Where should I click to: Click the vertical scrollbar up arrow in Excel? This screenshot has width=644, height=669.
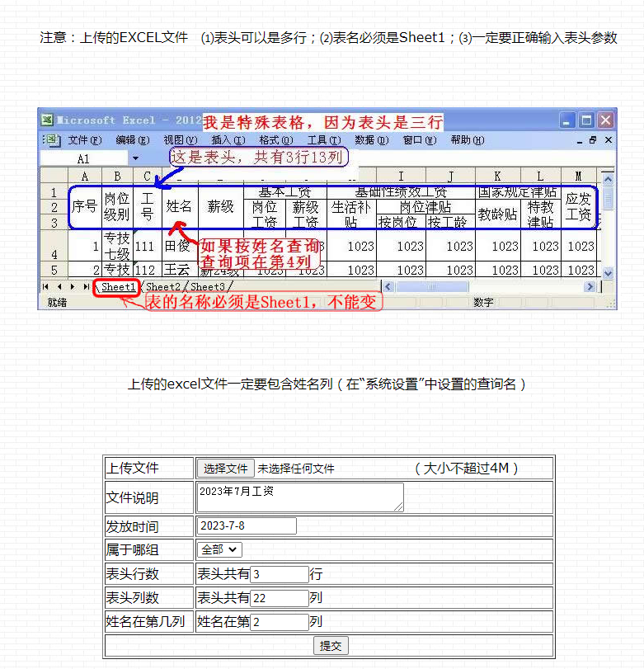point(609,179)
